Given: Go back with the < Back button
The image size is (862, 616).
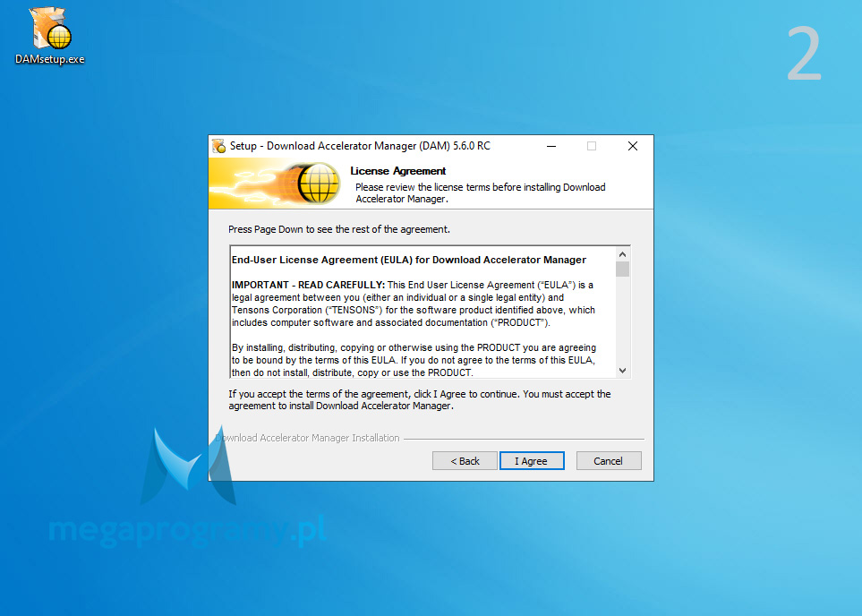Looking at the screenshot, I should pyautogui.click(x=465, y=461).
